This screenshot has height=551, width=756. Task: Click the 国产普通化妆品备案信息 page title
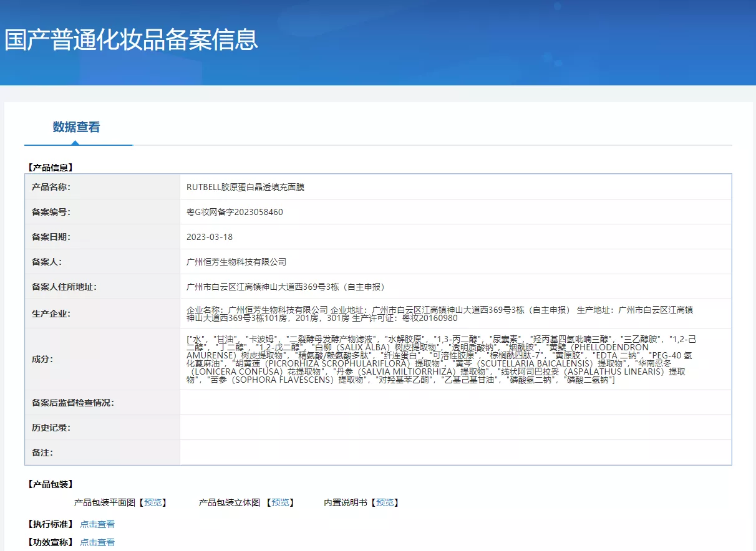[x=131, y=39]
